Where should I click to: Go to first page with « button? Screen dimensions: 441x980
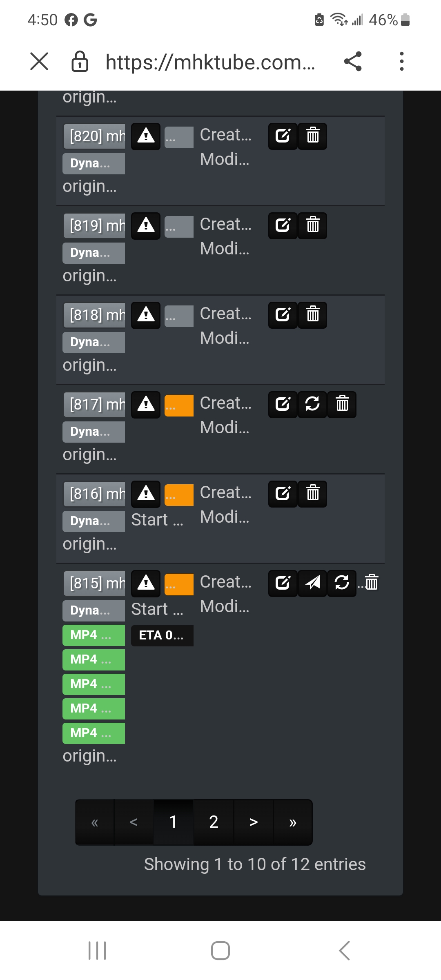95,822
